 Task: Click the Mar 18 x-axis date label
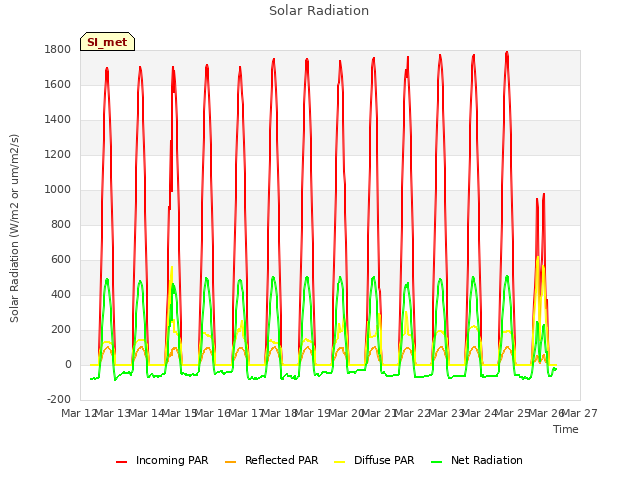(279, 413)
